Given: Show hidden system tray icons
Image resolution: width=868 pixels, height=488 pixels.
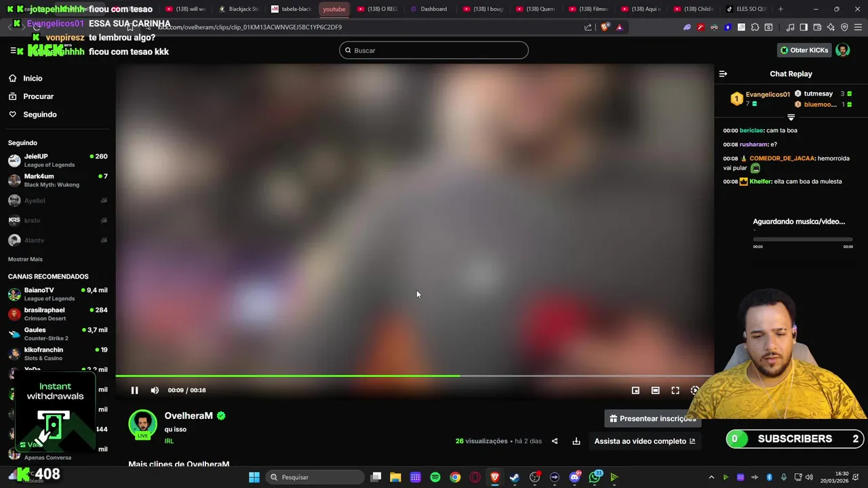Looking at the screenshot, I should tap(711, 477).
